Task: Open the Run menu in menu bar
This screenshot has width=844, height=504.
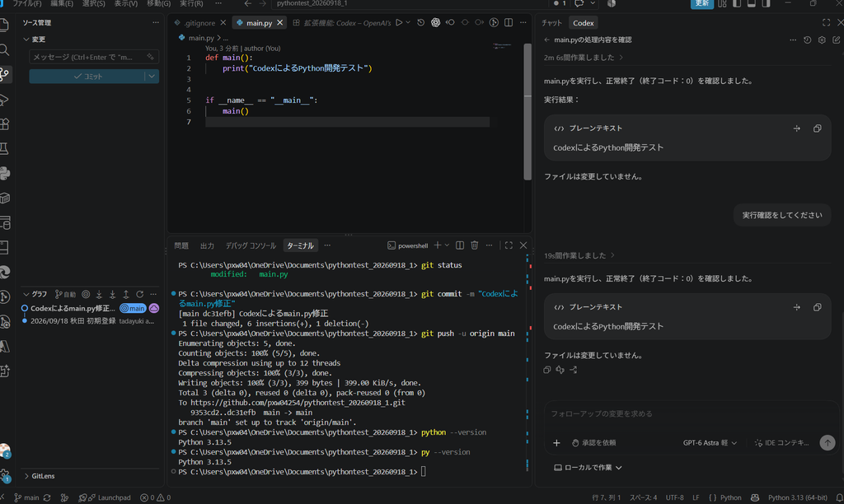Action: click(191, 4)
